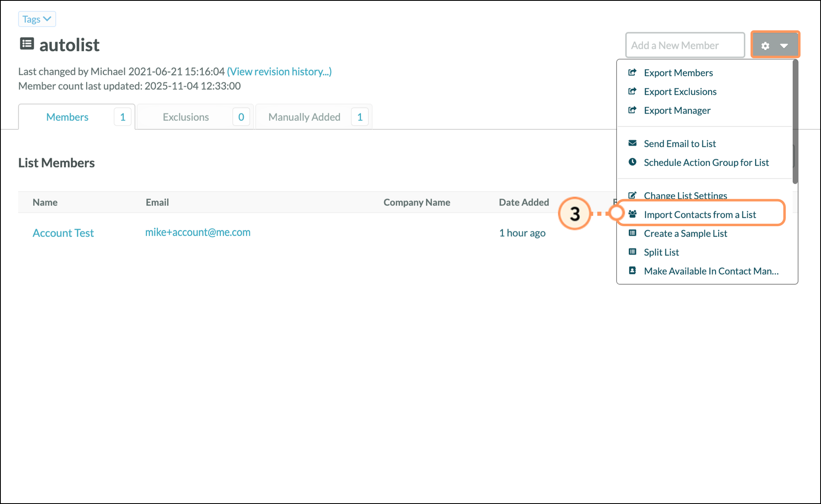Choose Export Manager from the menu
The width and height of the screenshot is (821, 504).
[x=677, y=111]
